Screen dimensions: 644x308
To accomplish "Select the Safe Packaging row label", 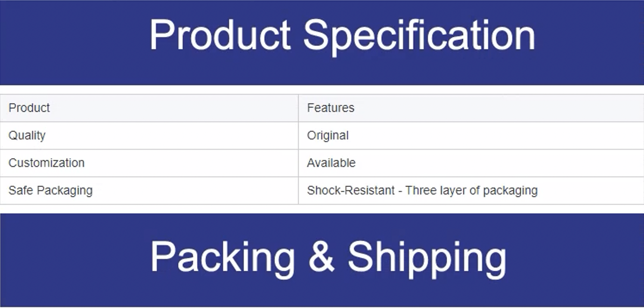I will [50, 190].
